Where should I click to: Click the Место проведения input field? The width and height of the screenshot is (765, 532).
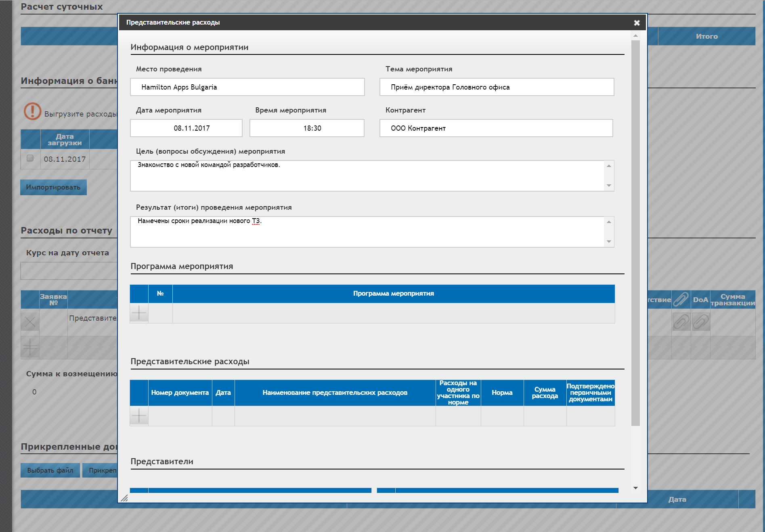247,87
